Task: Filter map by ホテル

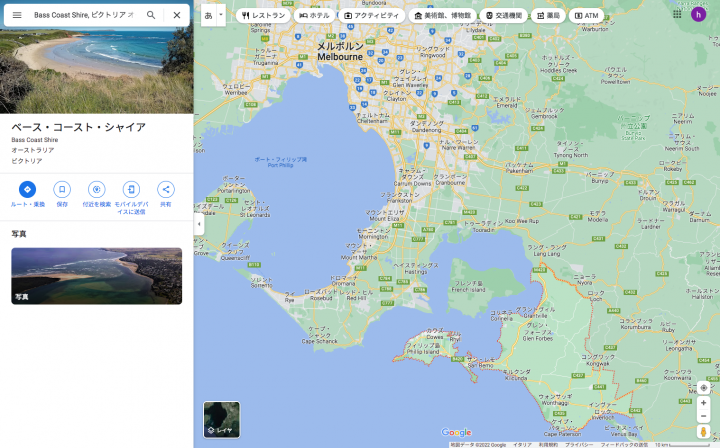Action: (314, 16)
